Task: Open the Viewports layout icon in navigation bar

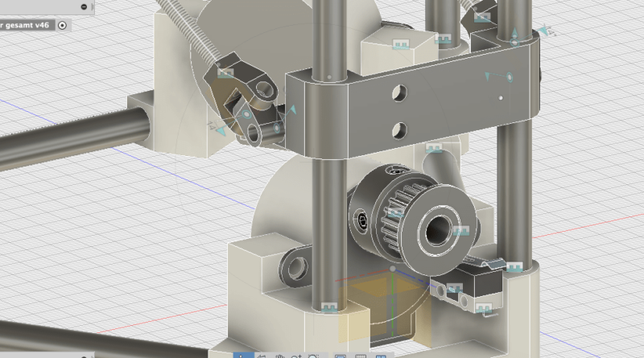Action: pos(381,356)
